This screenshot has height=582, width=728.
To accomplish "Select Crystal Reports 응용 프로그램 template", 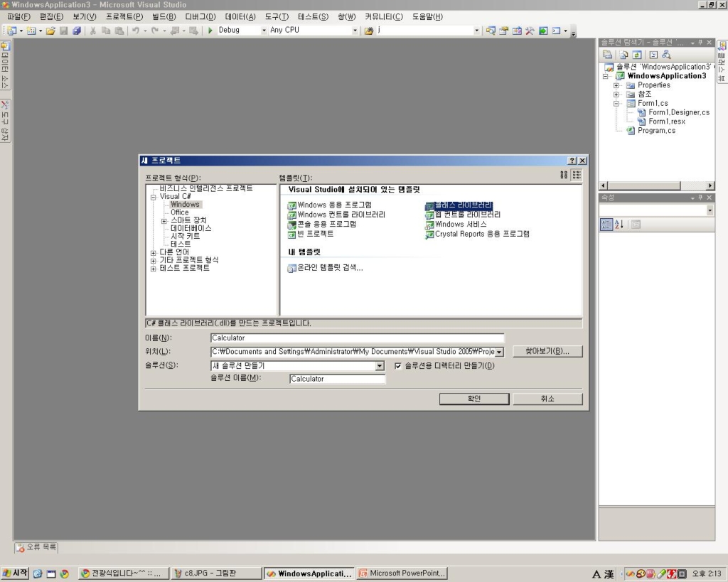I will (477, 234).
